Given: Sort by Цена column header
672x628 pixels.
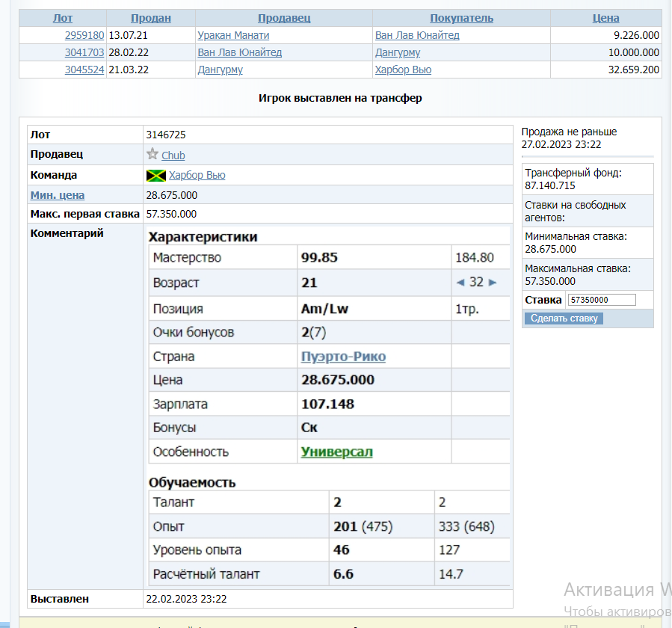Looking at the screenshot, I should pyautogui.click(x=605, y=18).
